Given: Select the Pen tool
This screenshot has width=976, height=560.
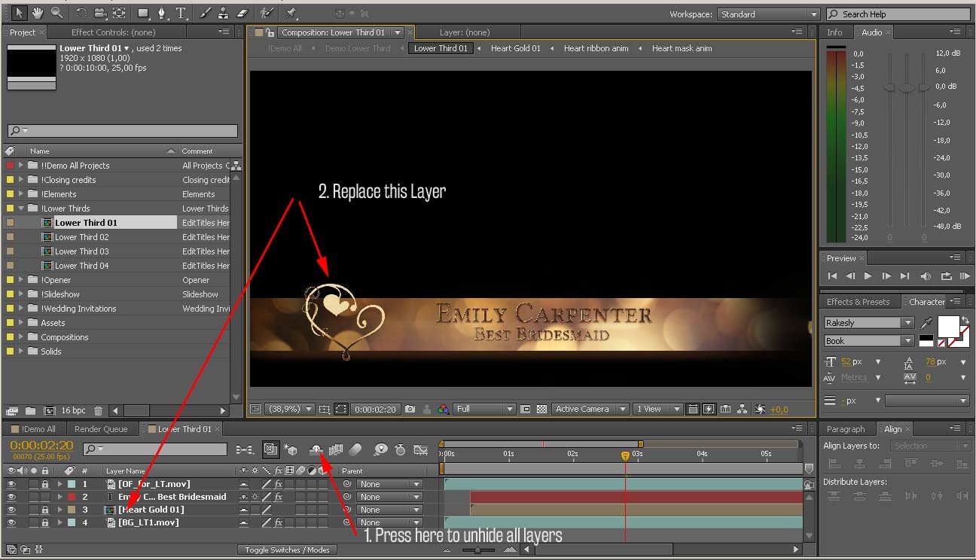Looking at the screenshot, I should tap(161, 13).
